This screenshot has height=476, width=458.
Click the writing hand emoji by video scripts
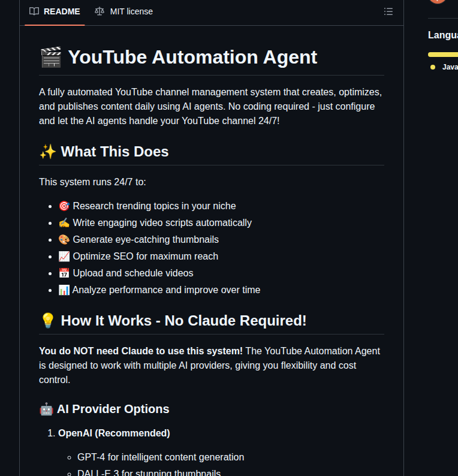(x=64, y=223)
